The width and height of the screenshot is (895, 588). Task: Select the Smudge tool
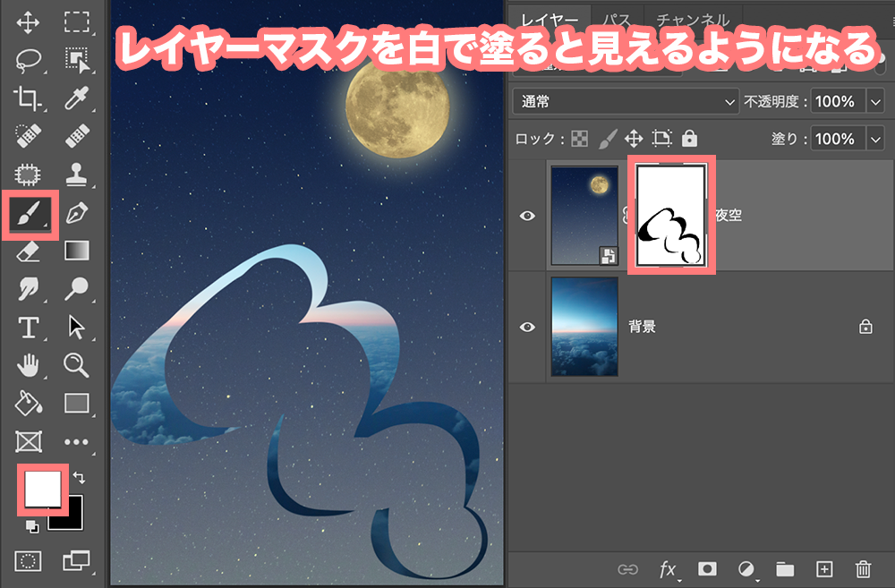(28, 289)
